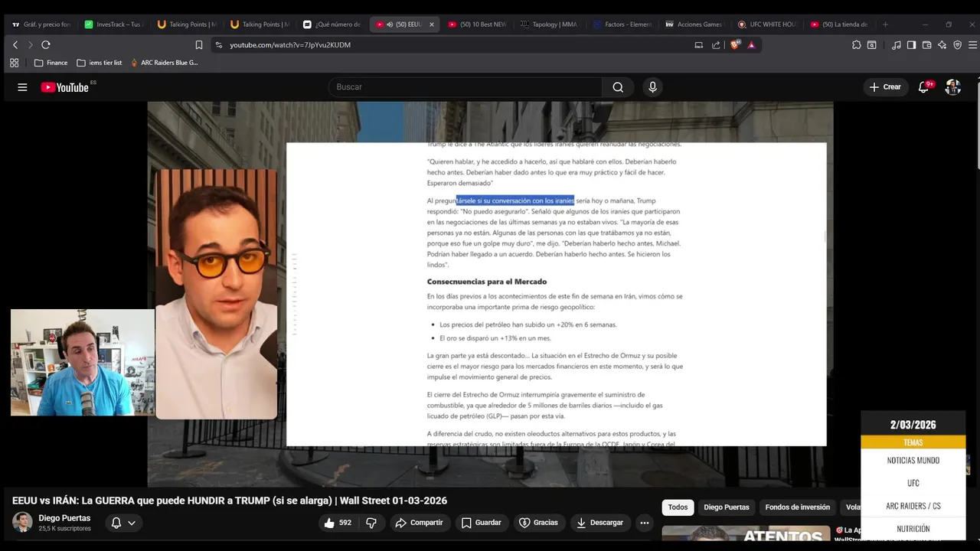The width and height of the screenshot is (980, 551).
Task: Open Brave VPN shield icon
Action: pyautogui.click(x=958, y=45)
